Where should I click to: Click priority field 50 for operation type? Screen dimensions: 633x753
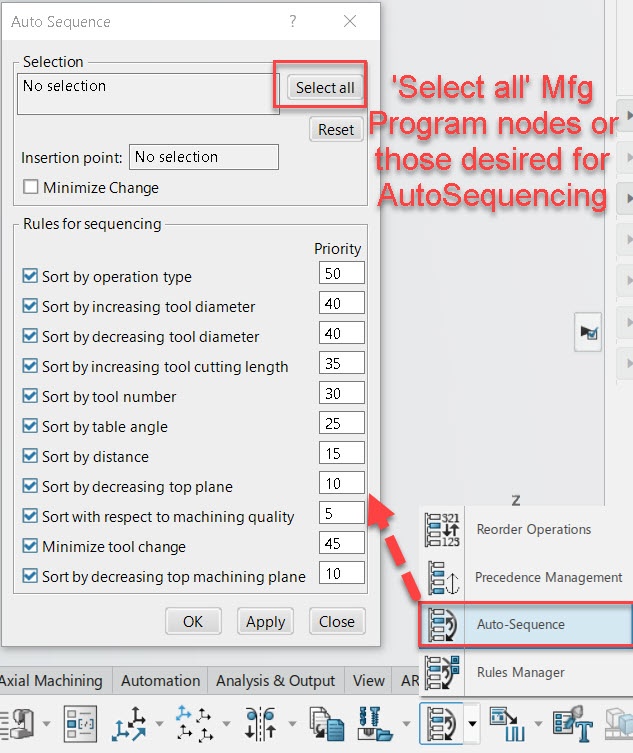click(341, 273)
